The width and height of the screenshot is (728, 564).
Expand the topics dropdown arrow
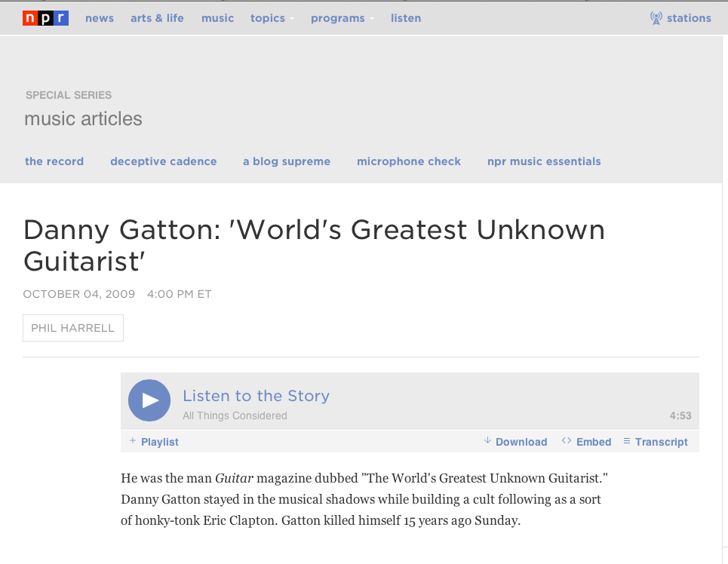coord(292,19)
